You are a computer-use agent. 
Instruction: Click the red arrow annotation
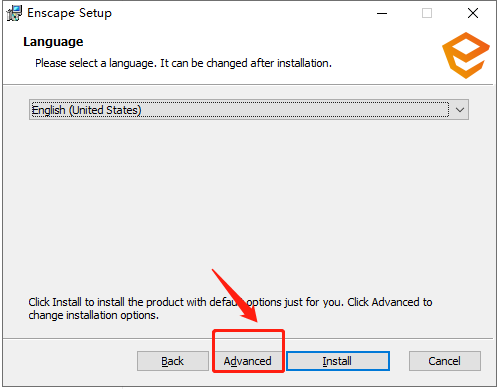coord(236,296)
